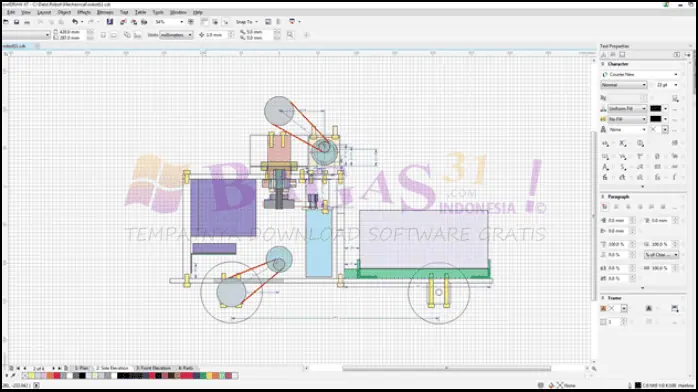
Task: Click the Undo arrow icon
Action: [x=75, y=22]
